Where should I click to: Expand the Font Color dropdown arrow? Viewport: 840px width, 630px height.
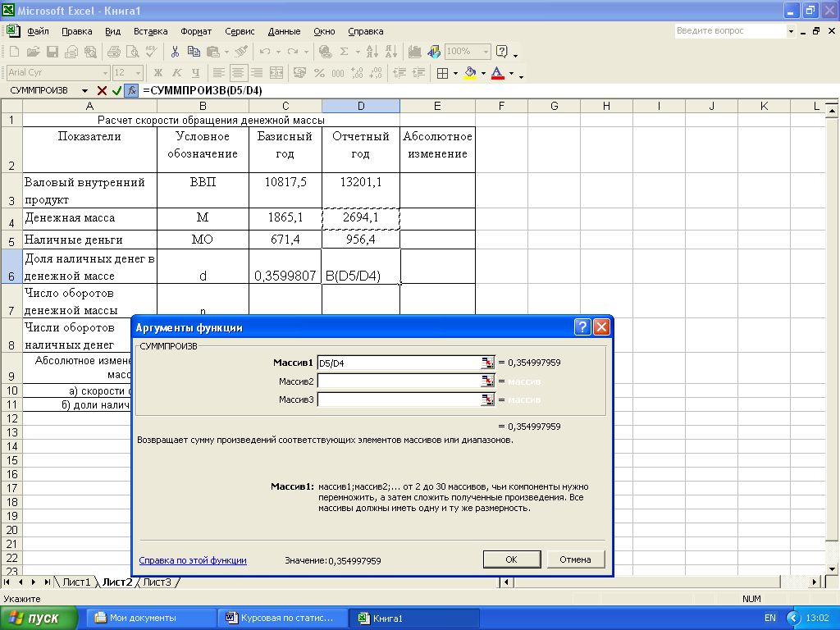tap(511, 73)
